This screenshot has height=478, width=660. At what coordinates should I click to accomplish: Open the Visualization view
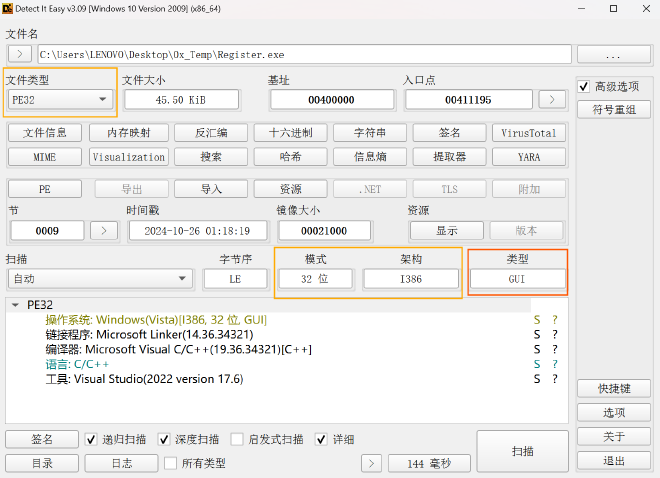click(129, 157)
